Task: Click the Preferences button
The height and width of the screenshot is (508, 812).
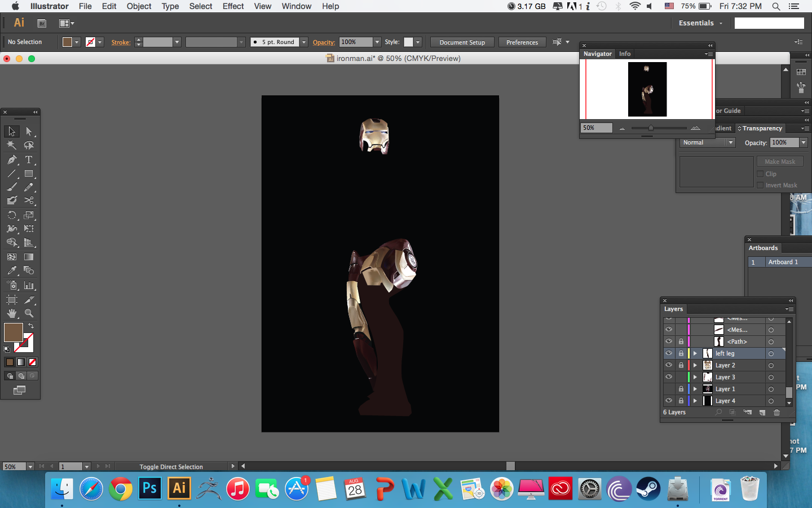Action: [x=522, y=42]
